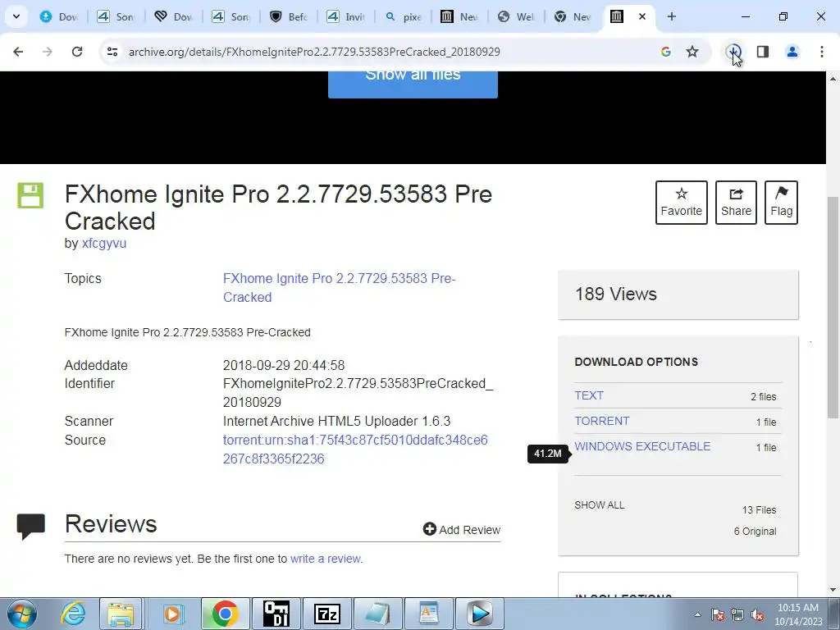
Task: Click the Reviews speech bubble icon
Action: pos(31,527)
